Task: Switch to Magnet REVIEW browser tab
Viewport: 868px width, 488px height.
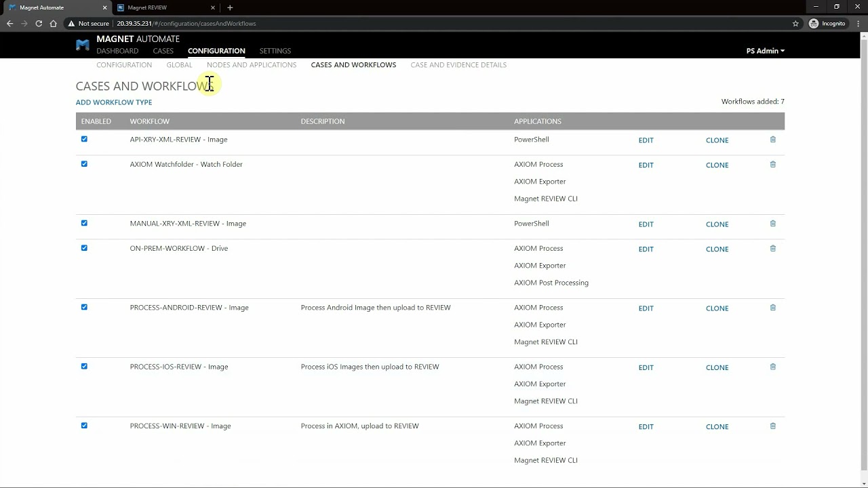Action: [166, 7]
